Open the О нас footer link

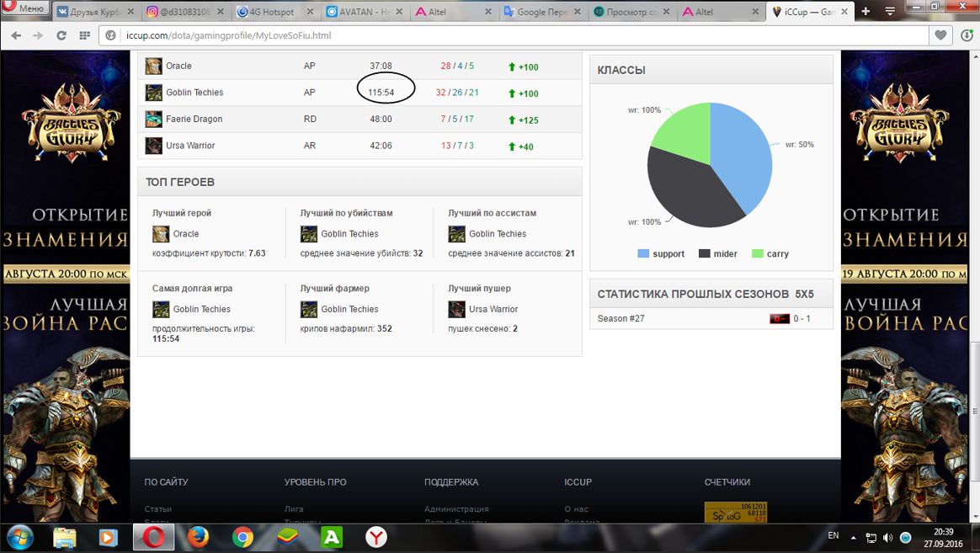point(576,509)
